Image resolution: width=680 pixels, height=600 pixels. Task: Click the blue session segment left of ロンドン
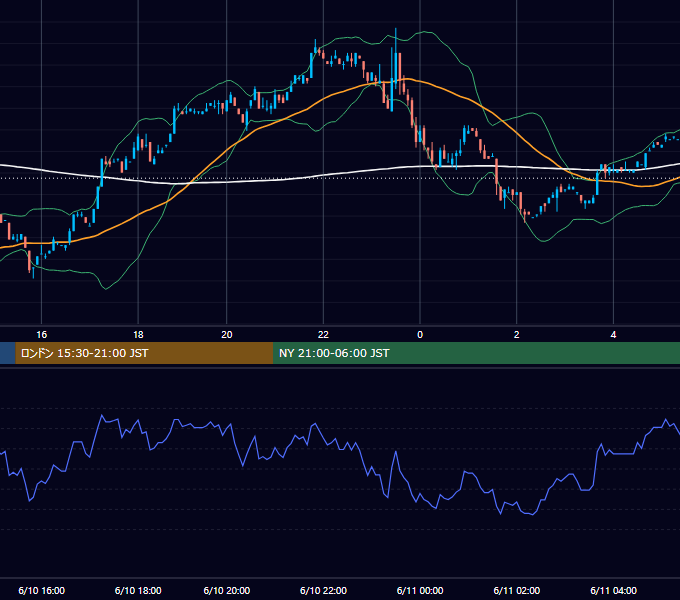(7, 353)
